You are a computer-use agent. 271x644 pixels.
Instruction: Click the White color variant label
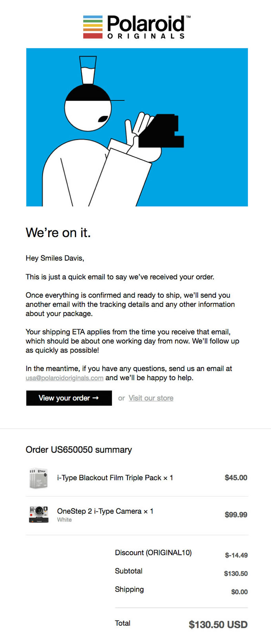coord(64,520)
